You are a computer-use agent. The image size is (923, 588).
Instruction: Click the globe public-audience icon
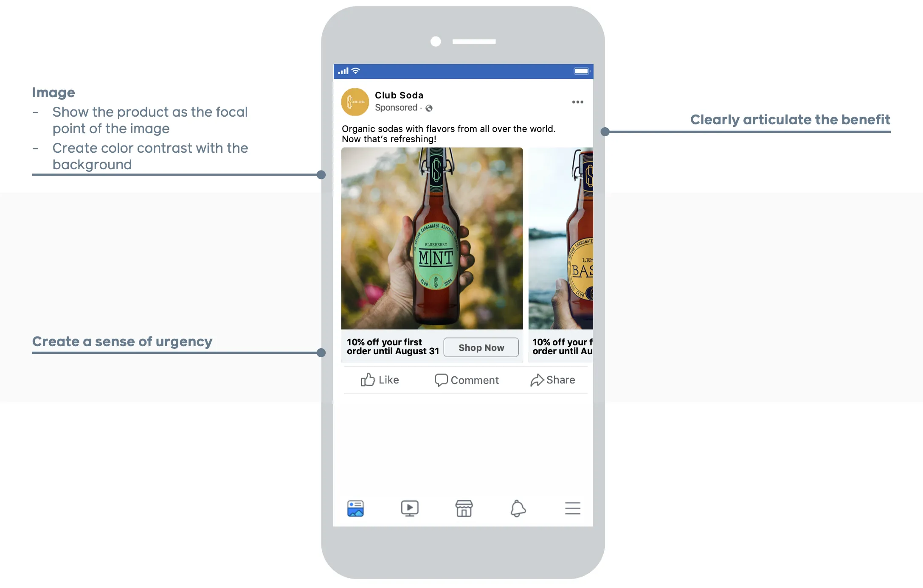tap(429, 108)
